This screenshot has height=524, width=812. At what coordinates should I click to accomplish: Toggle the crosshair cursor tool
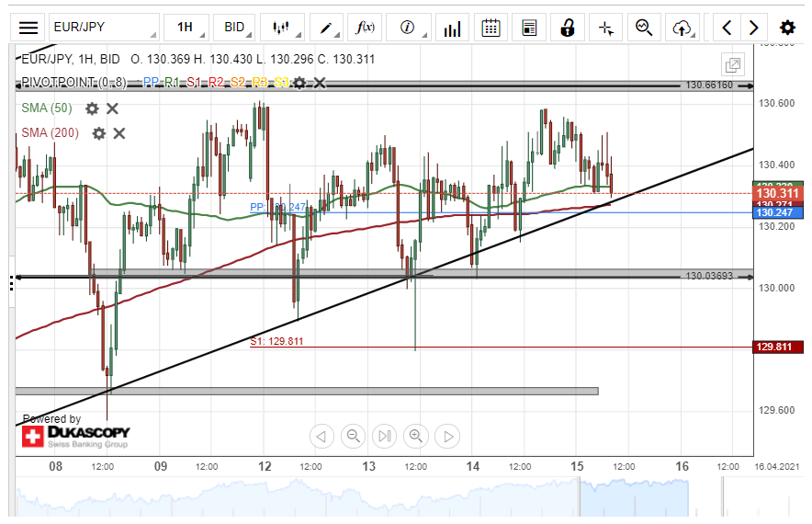[605, 28]
